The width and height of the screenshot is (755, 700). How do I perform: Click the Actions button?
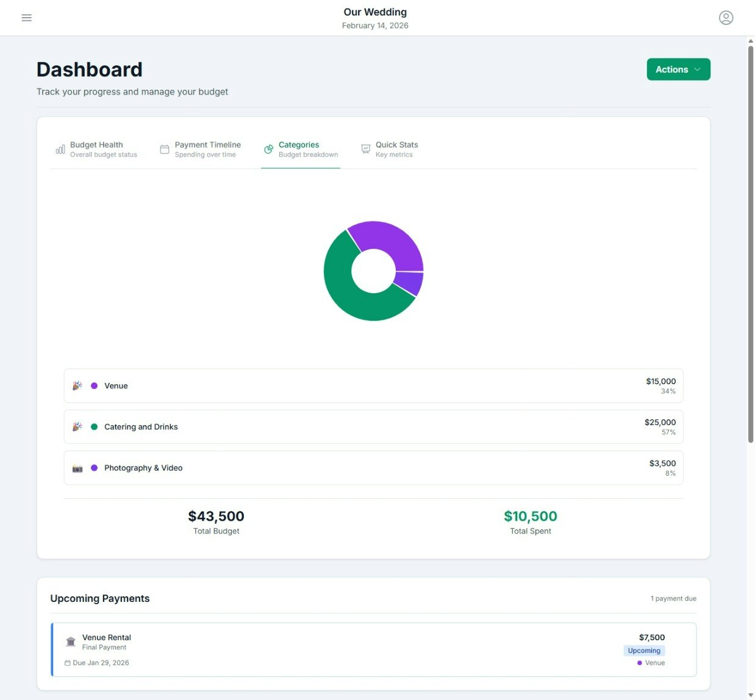[678, 69]
